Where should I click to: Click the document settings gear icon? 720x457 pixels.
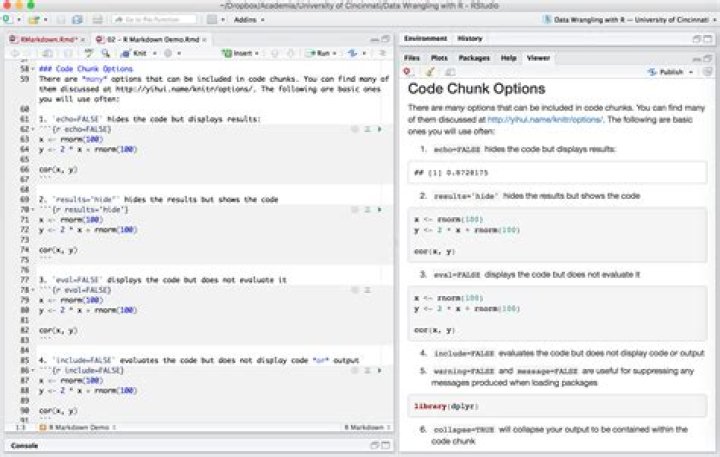pos(168,54)
